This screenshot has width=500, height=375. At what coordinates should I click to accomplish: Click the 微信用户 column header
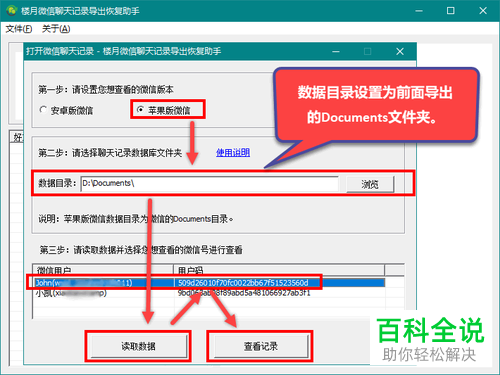tap(103, 270)
